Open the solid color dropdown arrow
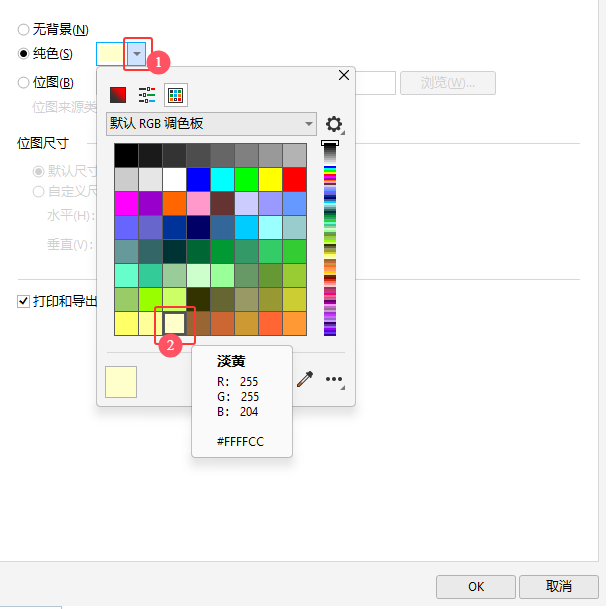 [x=137, y=54]
